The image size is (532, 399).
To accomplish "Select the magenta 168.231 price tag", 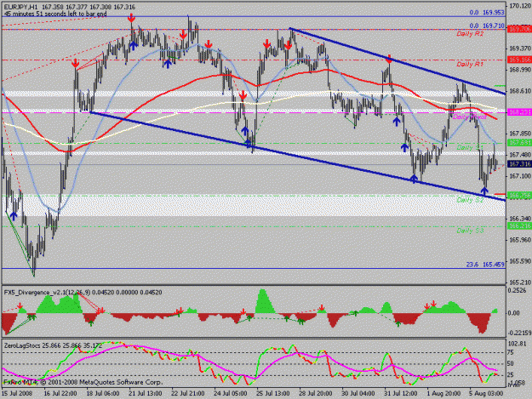I will click(519, 112).
